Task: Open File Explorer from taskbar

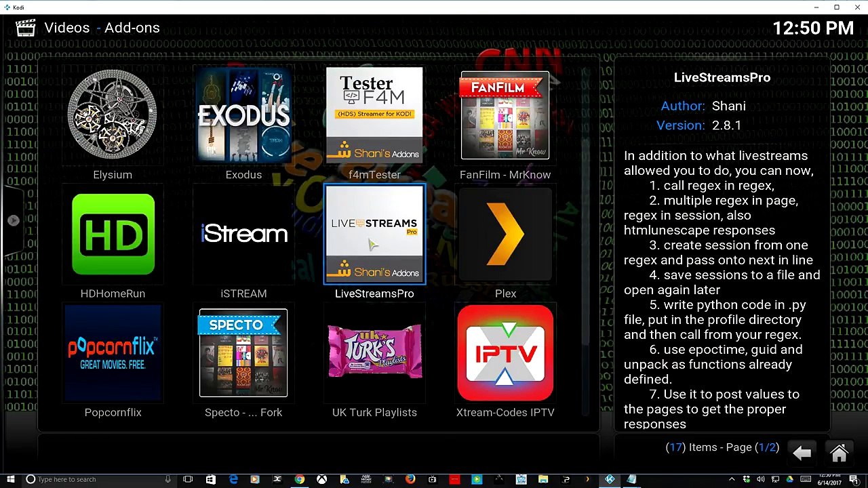Action: point(542,479)
